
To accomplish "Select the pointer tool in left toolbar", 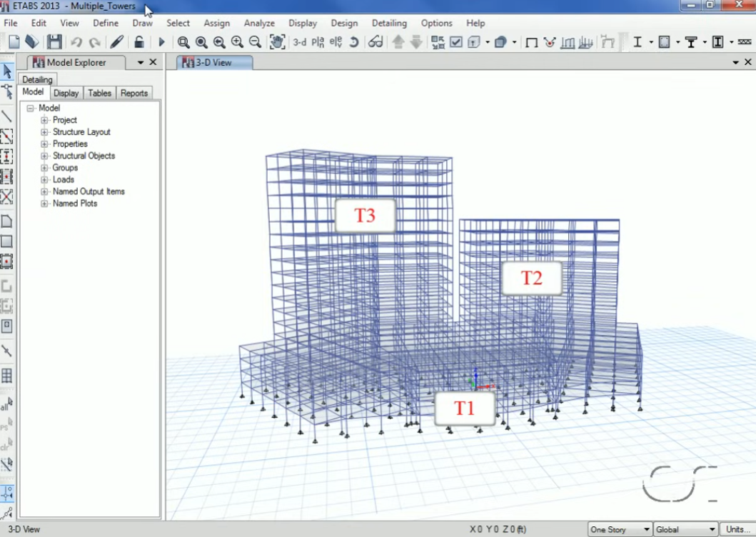I will 7,71.
